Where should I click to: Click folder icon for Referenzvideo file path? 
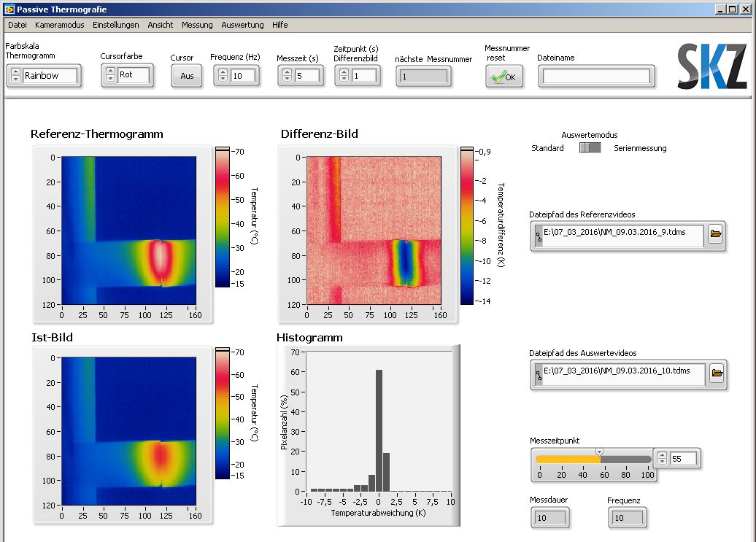pos(715,235)
